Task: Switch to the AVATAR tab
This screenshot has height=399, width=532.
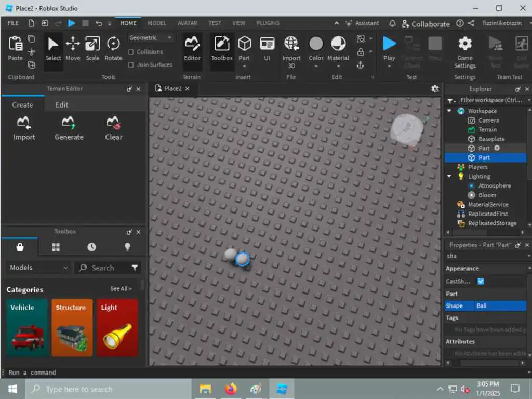Action: tap(187, 23)
